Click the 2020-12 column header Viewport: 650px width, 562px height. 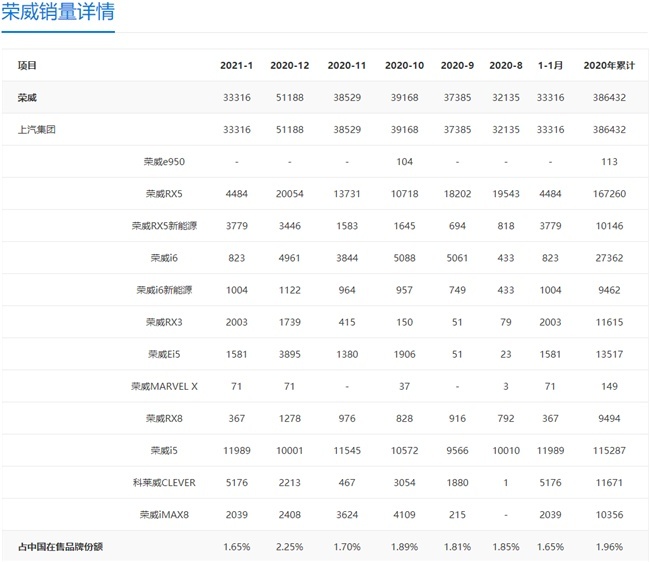pos(289,65)
